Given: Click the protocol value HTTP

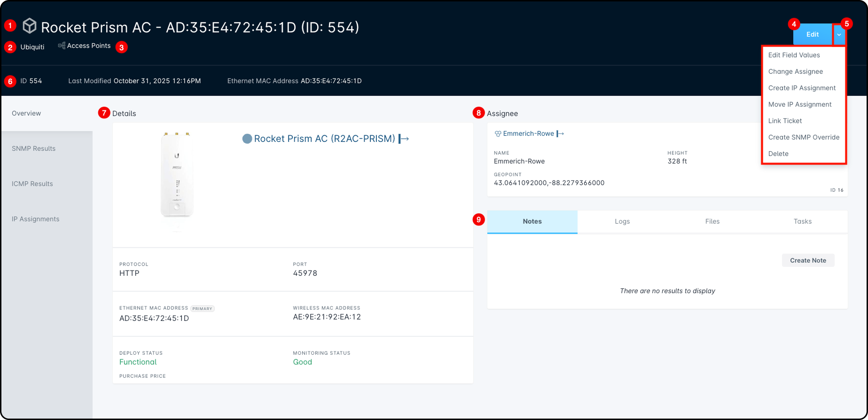Looking at the screenshot, I should 129,273.
